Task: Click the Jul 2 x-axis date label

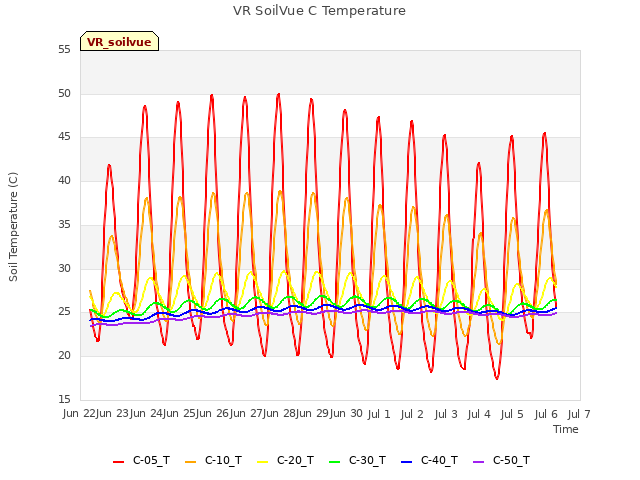Action: 412,414
